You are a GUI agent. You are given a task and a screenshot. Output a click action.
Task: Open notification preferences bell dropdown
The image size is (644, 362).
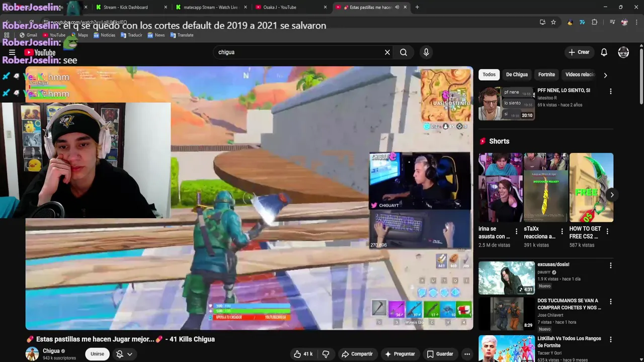click(124, 354)
